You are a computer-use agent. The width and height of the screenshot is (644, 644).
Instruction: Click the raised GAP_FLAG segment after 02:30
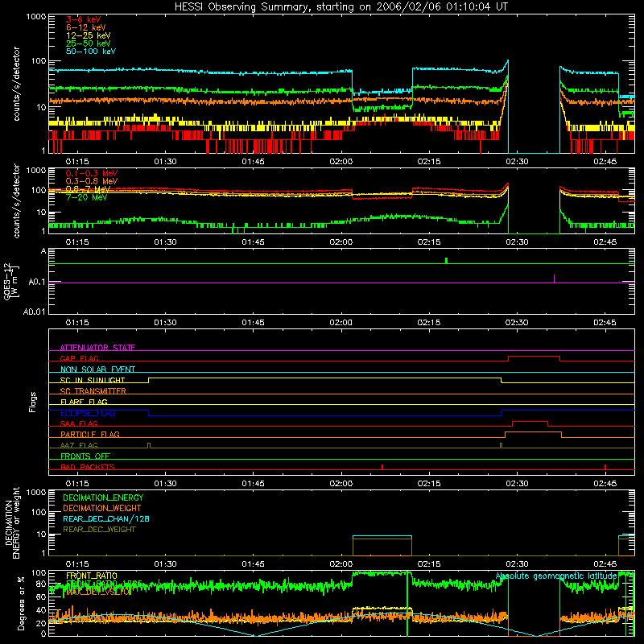pyautogui.click(x=534, y=357)
